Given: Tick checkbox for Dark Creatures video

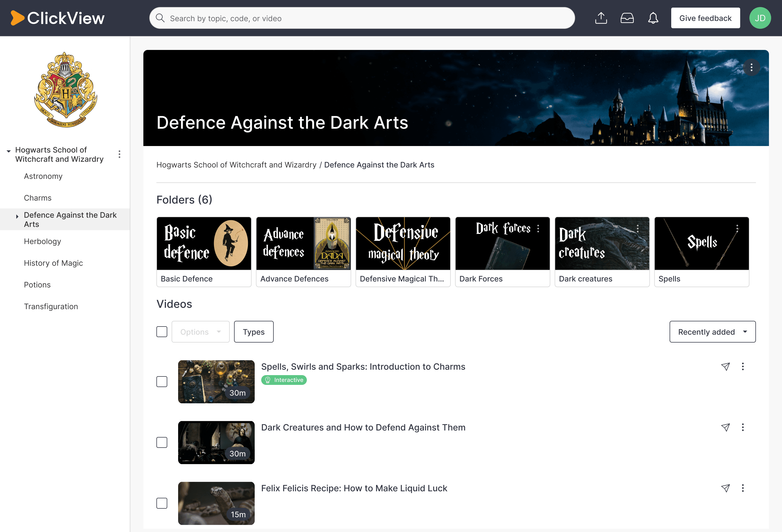Looking at the screenshot, I should (162, 442).
